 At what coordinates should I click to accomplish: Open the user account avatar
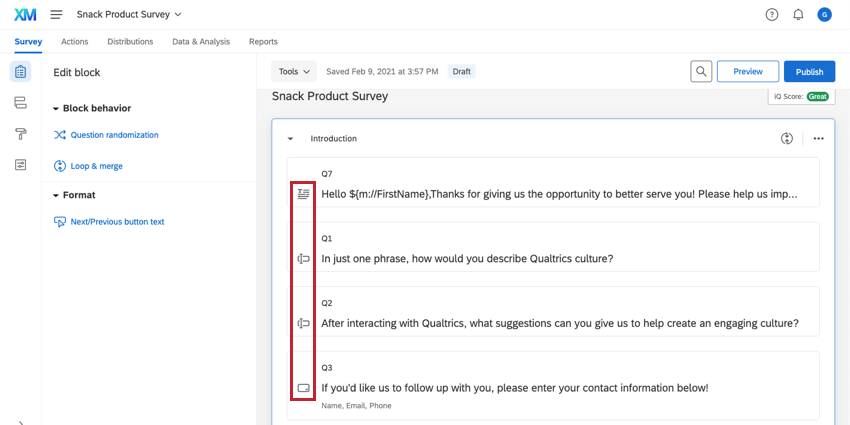click(x=824, y=15)
